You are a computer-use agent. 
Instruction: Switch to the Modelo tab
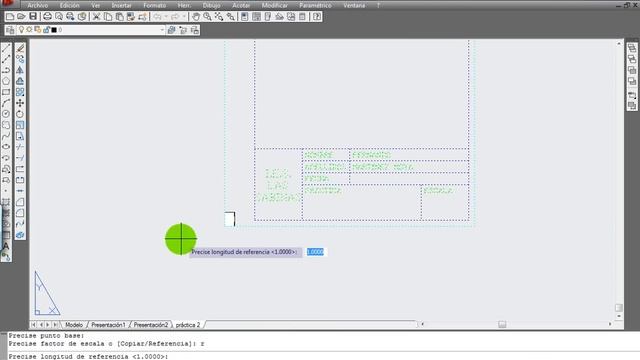[x=74, y=325]
